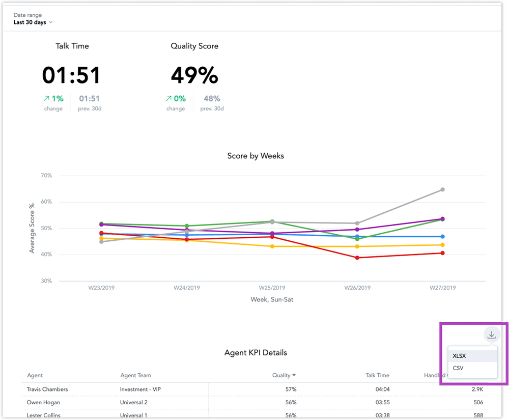Select CSV export option
The width and height of the screenshot is (509, 420).
click(458, 368)
